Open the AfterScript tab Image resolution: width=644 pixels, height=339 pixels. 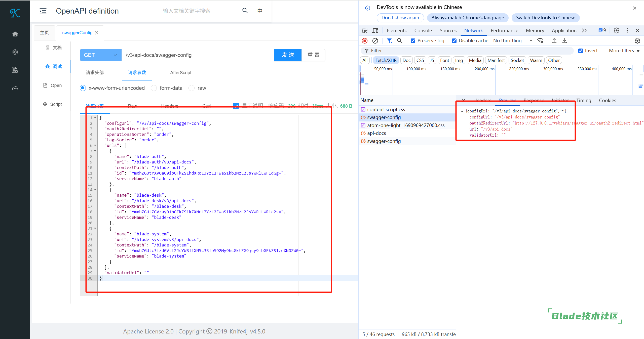click(x=180, y=72)
